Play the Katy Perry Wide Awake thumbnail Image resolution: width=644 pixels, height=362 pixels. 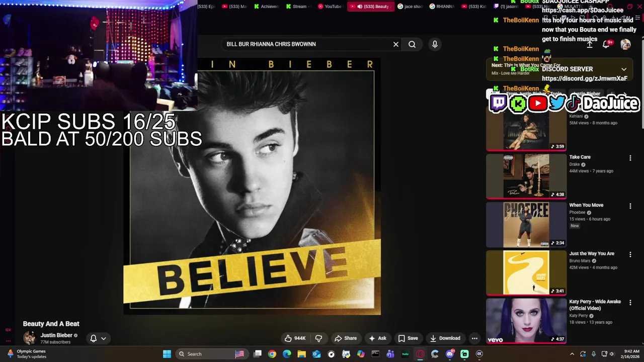526,321
